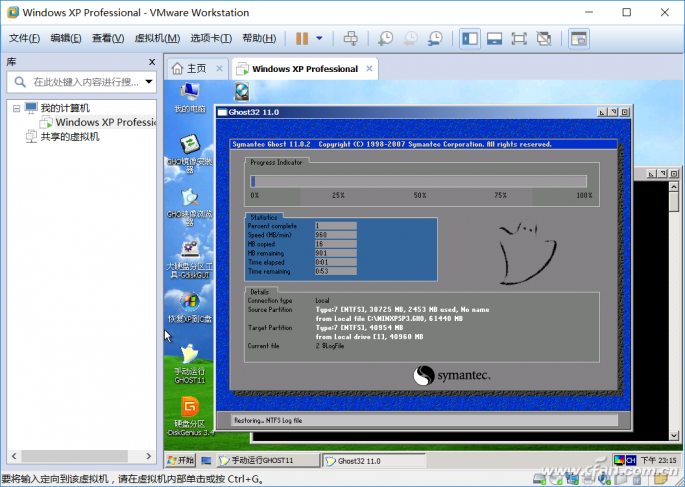The height and width of the screenshot is (487, 685).
Task: Toggle the library sidebar view
Action: click(470, 38)
